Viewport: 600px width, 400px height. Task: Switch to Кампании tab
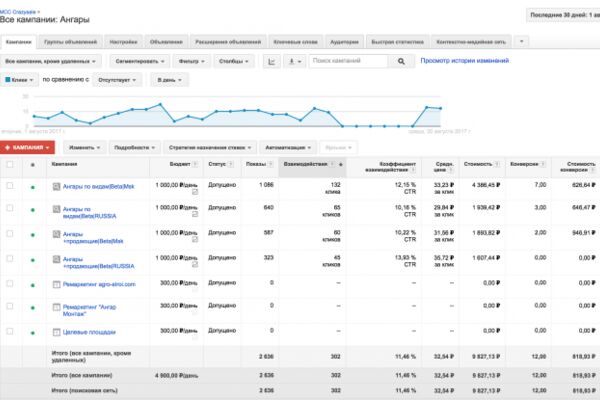coord(18,42)
